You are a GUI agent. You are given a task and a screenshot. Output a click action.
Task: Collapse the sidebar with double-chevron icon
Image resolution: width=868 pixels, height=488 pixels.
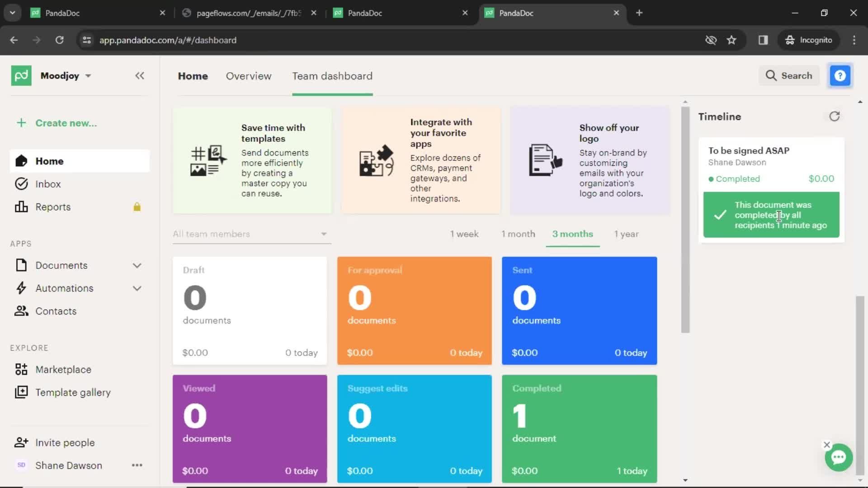click(140, 75)
